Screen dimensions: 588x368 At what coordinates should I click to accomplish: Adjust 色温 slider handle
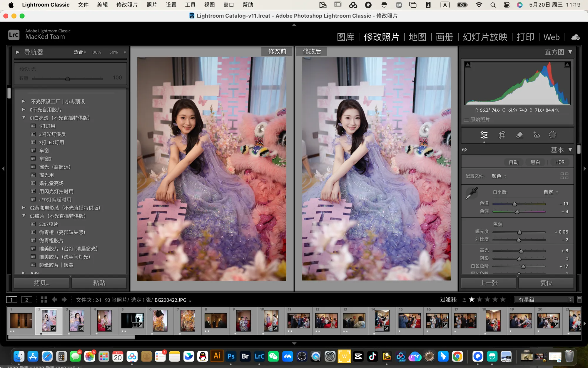514,204
